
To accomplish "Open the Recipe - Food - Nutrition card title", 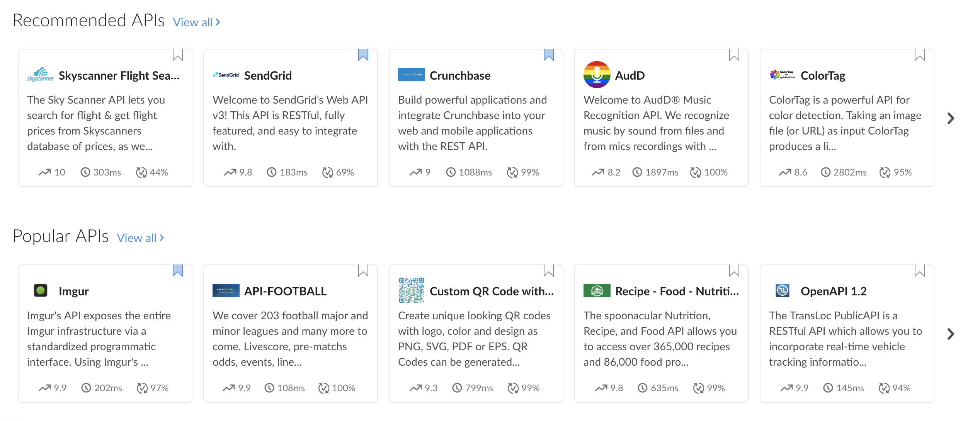I will [677, 291].
